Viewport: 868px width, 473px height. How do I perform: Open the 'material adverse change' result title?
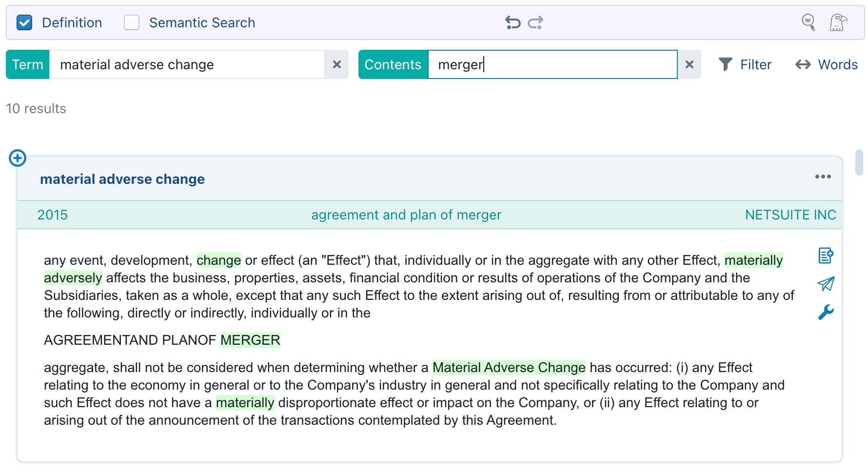coord(122,179)
